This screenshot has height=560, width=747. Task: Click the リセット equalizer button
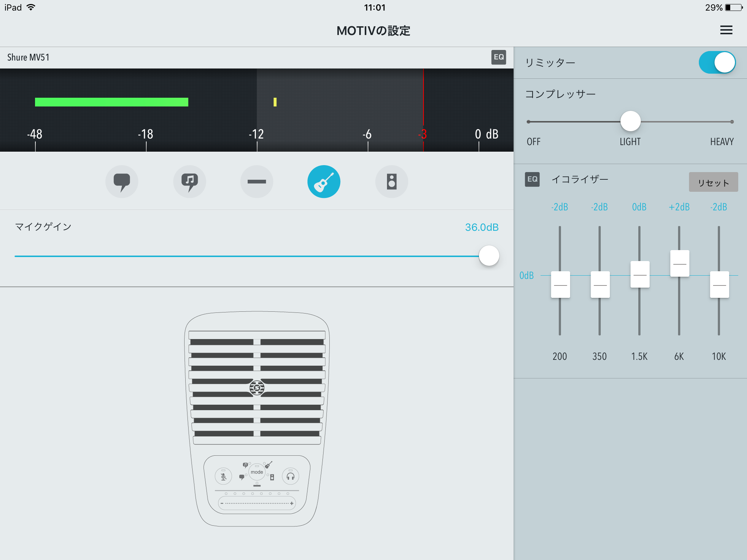click(713, 182)
